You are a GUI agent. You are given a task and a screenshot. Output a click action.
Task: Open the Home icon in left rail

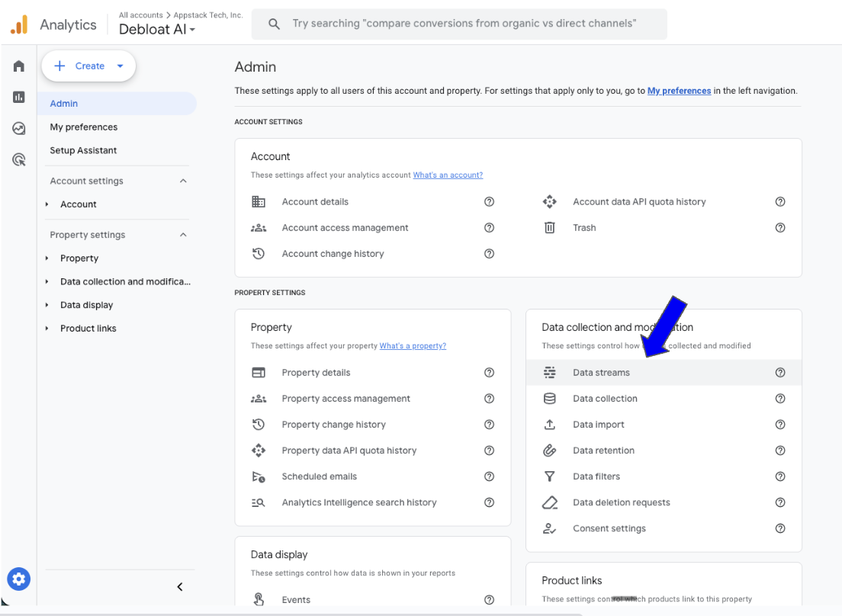(x=19, y=66)
